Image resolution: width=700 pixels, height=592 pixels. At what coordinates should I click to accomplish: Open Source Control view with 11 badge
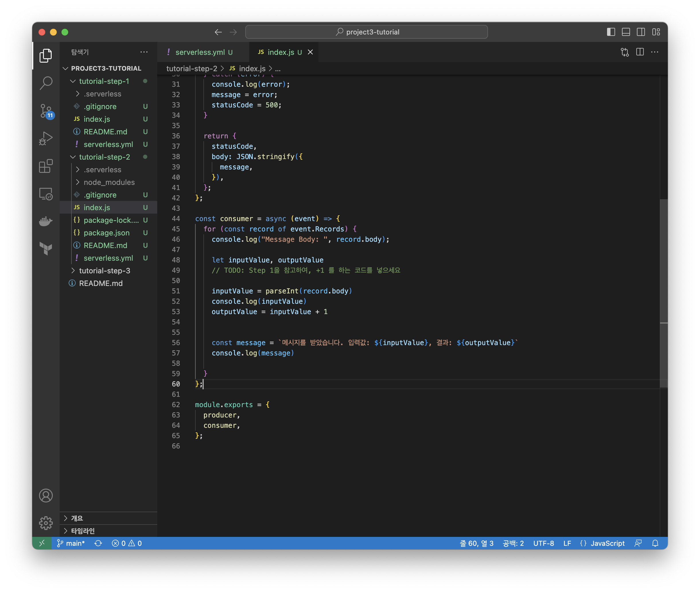pos(46,111)
